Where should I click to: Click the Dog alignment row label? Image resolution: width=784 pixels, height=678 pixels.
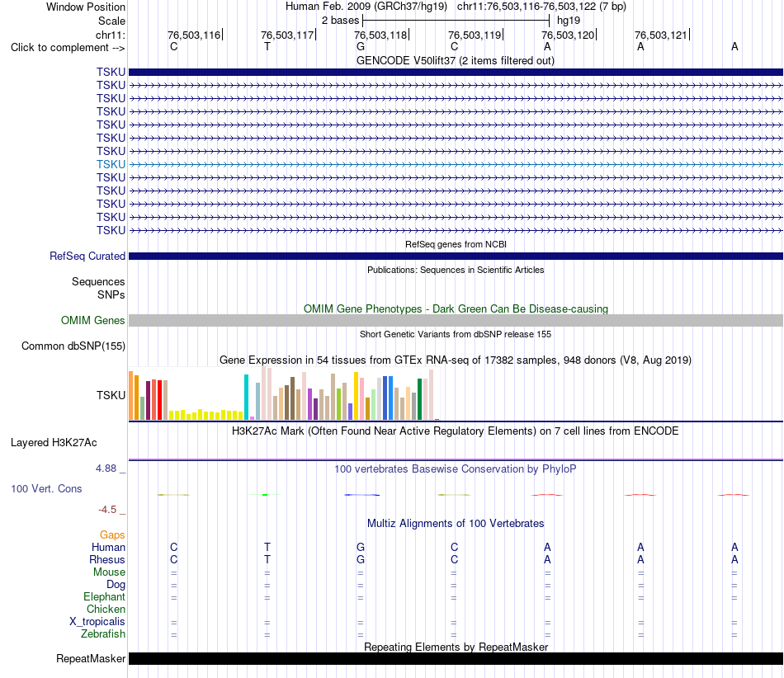pos(116,585)
